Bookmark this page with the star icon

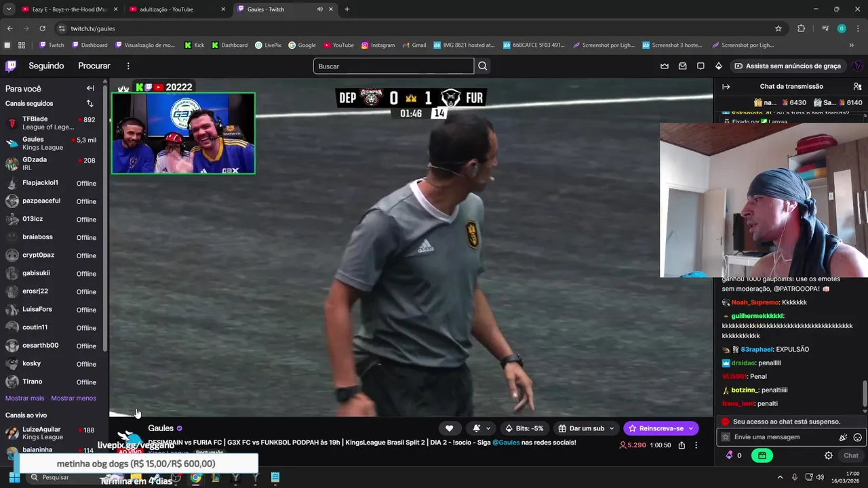point(778,28)
